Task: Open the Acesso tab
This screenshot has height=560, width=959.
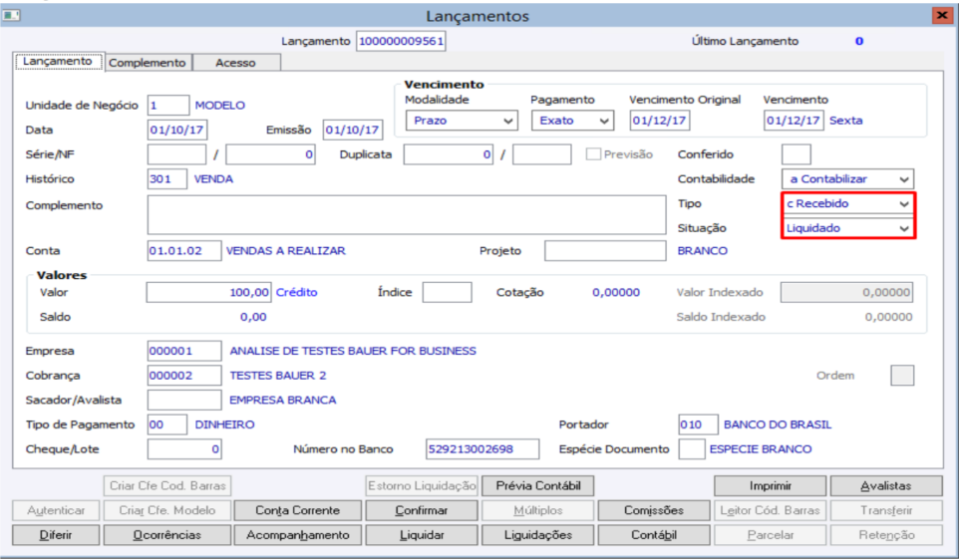Action: (235, 63)
